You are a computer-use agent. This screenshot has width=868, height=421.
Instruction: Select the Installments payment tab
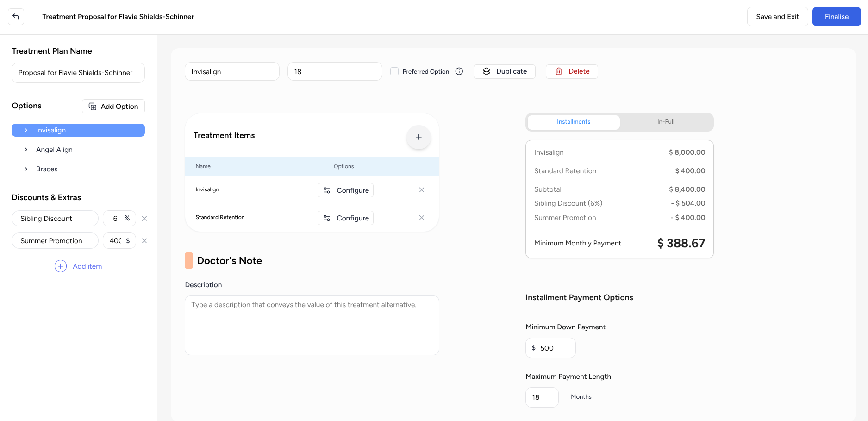click(573, 122)
